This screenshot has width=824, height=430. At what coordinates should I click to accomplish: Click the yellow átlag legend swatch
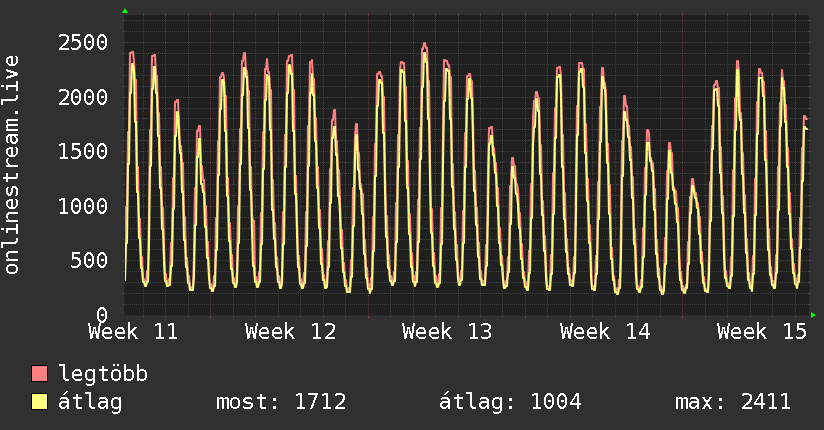(39, 401)
